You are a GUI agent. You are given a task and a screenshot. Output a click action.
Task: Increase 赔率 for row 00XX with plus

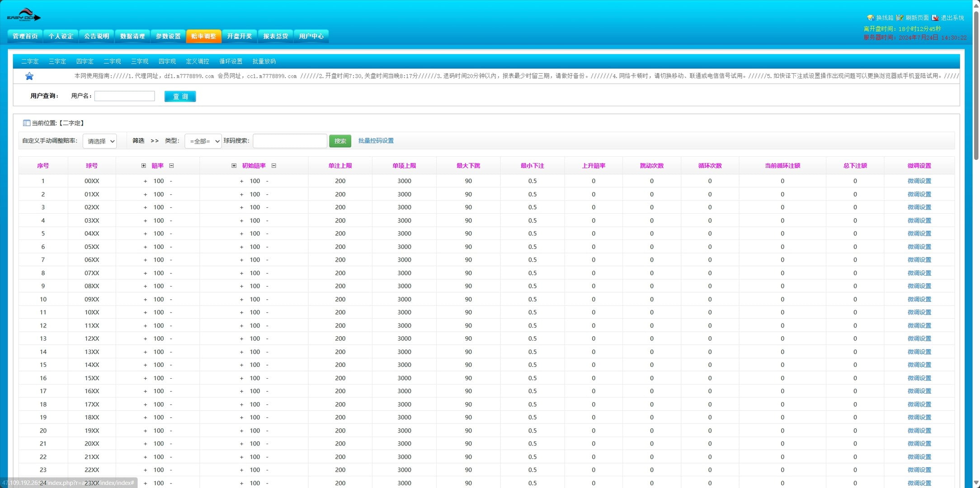coord(145,181)
